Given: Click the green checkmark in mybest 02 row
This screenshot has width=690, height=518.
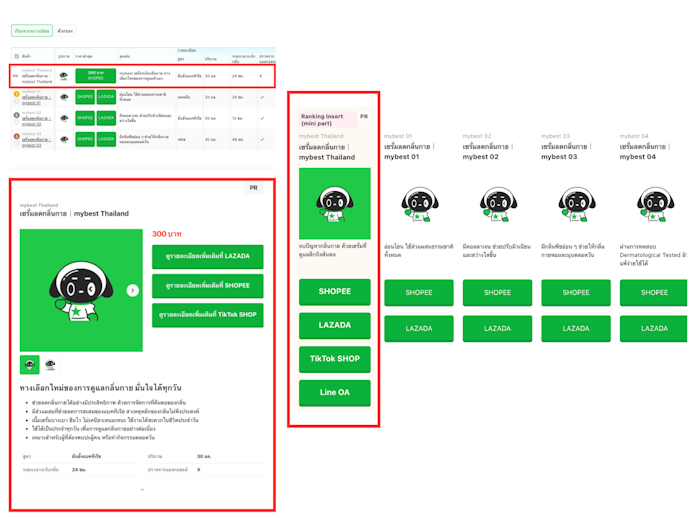Looking at the screenshot, I should pyautogui.click(x=262, y=118).
